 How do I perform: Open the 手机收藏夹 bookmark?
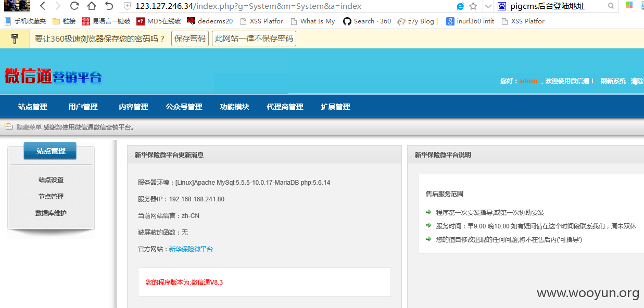[x=25, y=21]
